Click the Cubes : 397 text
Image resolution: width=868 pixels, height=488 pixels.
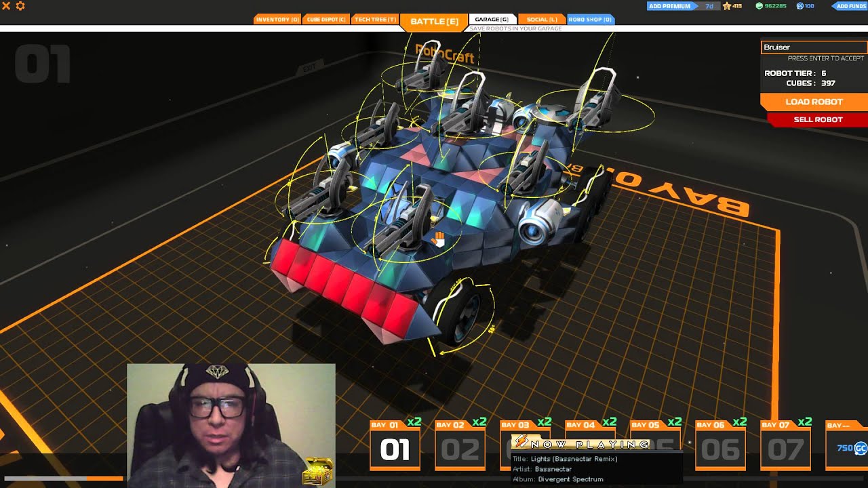[x=810, y=83]
